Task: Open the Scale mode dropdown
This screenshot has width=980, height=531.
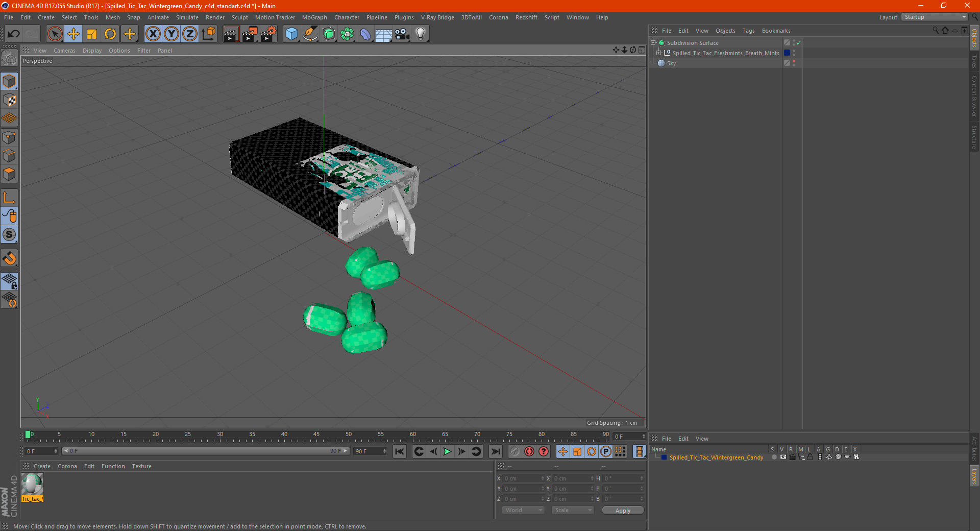Action: [x=573, y=510]
